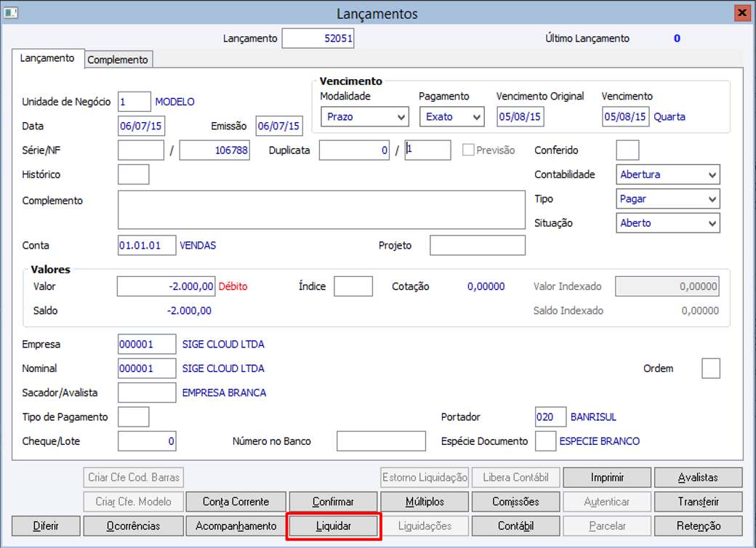Click the Confirmar button
This screenshot has height=548, width=756.
click(333, 501)
